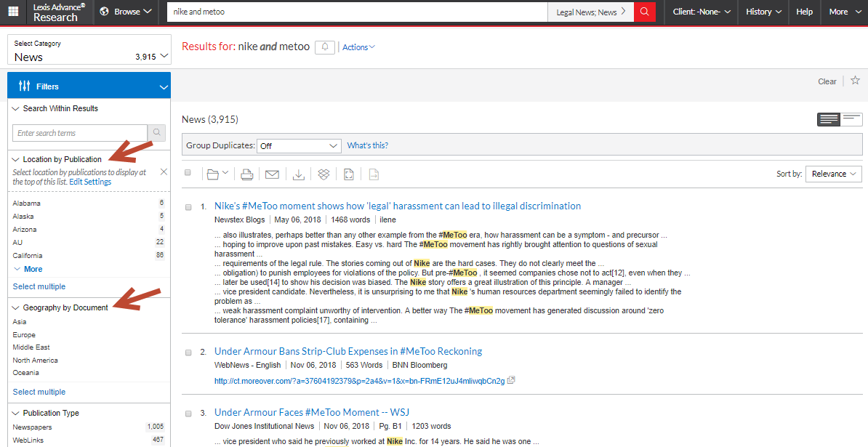Open Nike's #MeToo moment article
The width and height of the screenshot is (868, 447).
coord(398,206)
